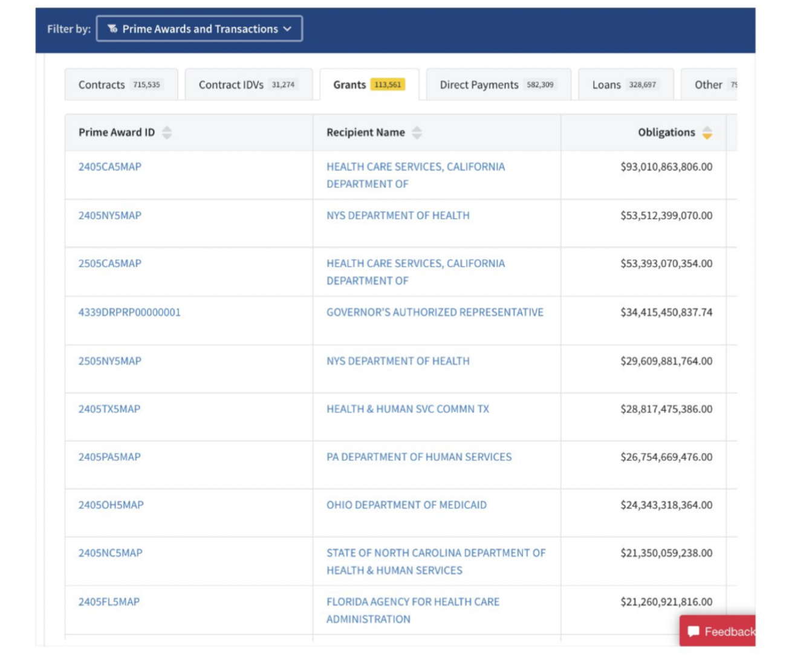Open PA Department of Human Services recipient
Viewport: 812px width, 662px height.
click(419, 457)
